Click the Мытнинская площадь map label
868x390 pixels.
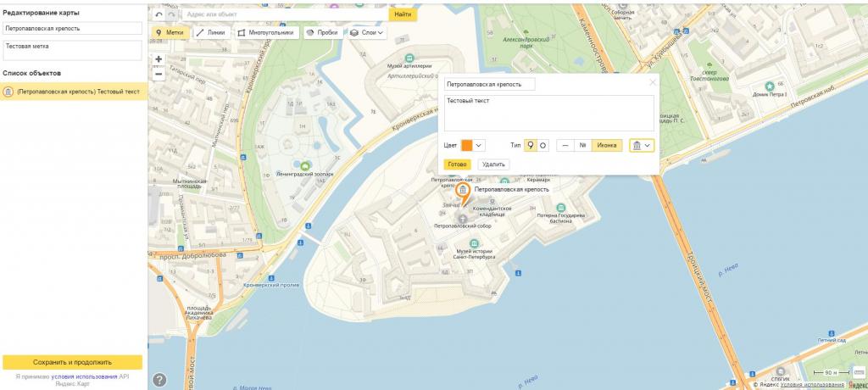(190, 183)
